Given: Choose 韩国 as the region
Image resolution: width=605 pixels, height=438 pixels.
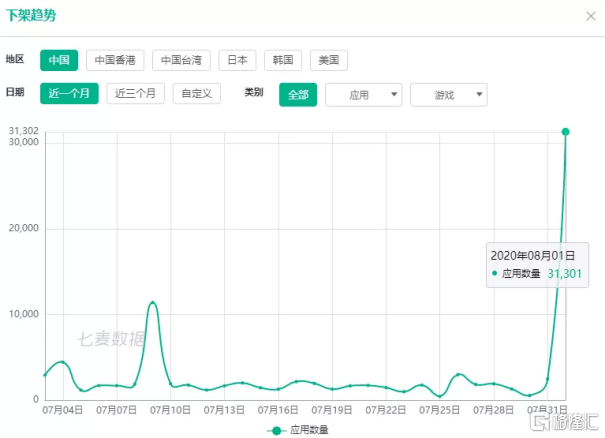Looking at the screenshot, I should coord(283,60).
